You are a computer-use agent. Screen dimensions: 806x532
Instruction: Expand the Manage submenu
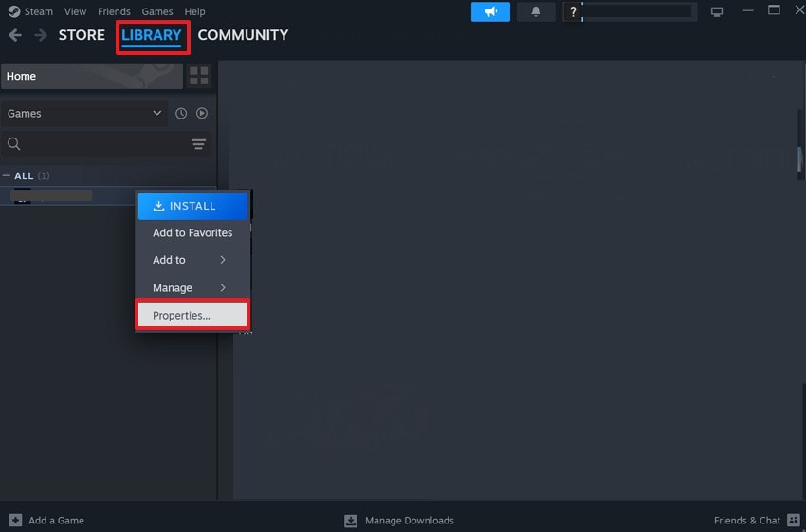(x=192, y=288)
